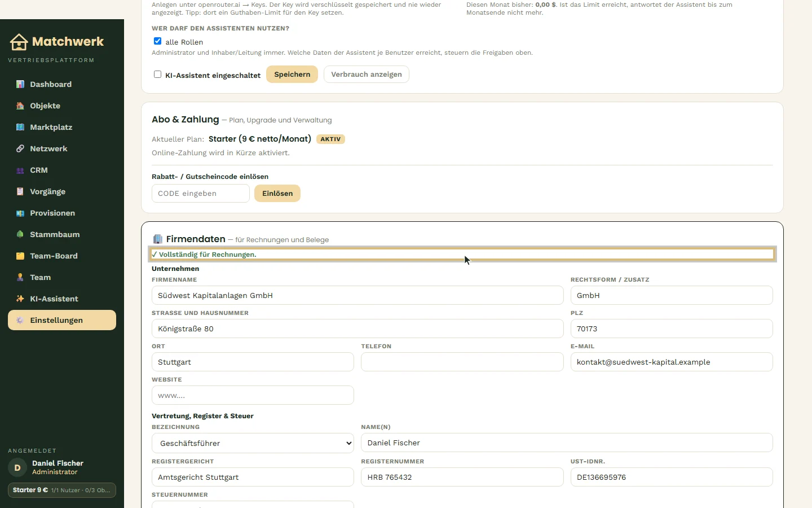Uncheck the 'alle Rollen' checkbox
Viewport: 812px width, 508px height.
(157, 41)
